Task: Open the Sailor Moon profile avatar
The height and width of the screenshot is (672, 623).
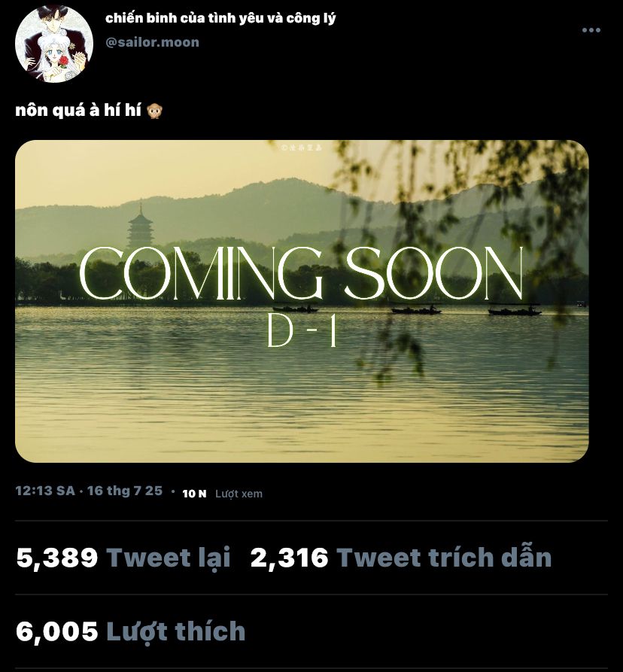Action: tap(54, 44)
